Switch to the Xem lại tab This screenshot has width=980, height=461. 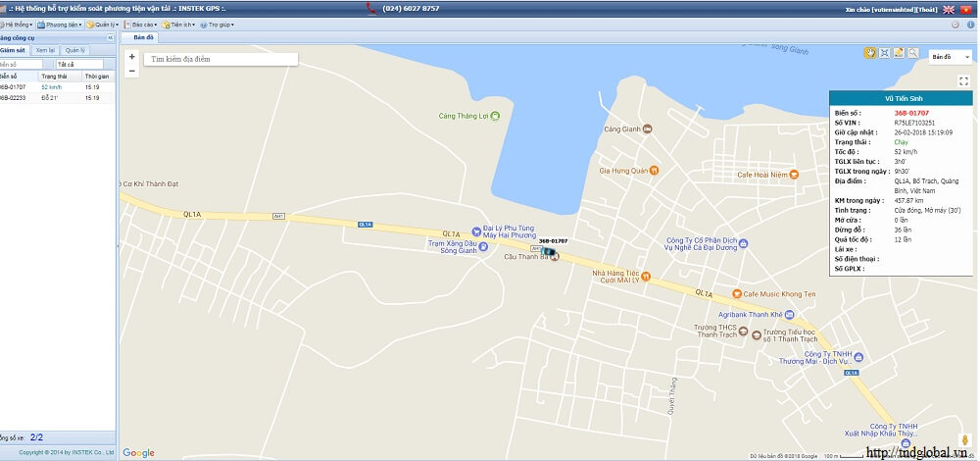45,50
